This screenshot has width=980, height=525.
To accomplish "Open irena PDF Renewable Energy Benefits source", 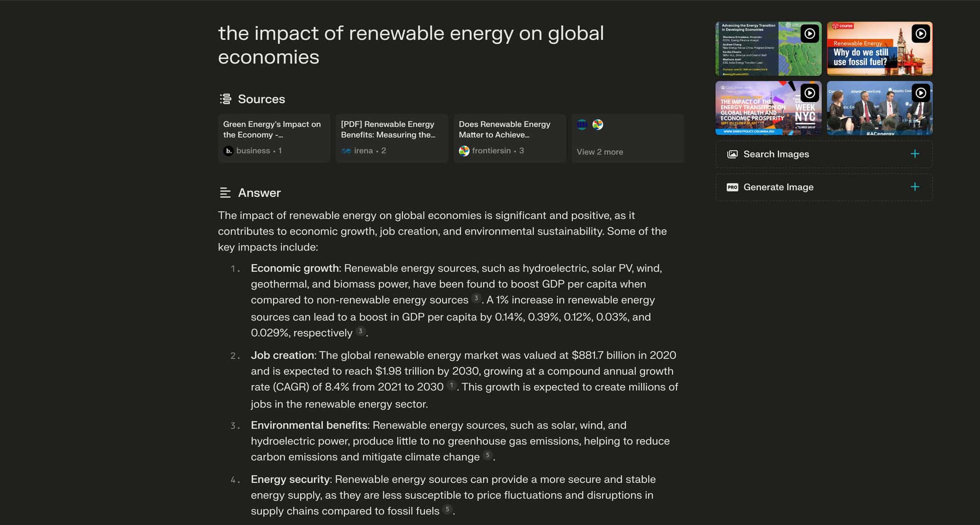I will 392,138.
